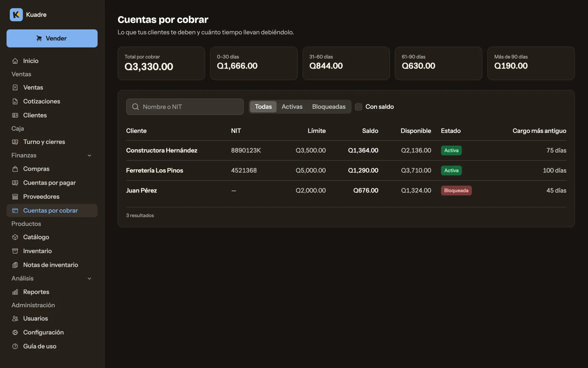Viewport: 588px width, 368px height.
Task: Click the Total por cobrar card
Action: tap(161, 63)
